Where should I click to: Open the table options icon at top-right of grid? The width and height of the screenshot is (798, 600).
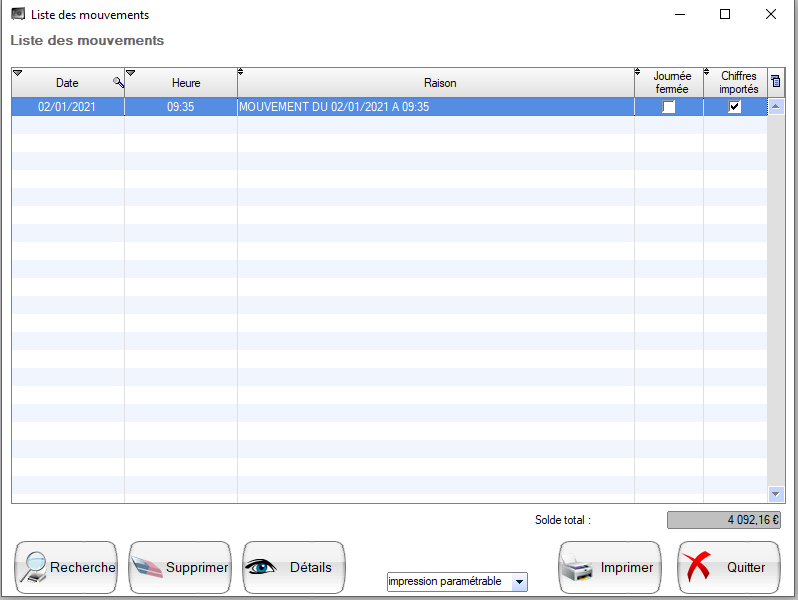click(776, 82)
